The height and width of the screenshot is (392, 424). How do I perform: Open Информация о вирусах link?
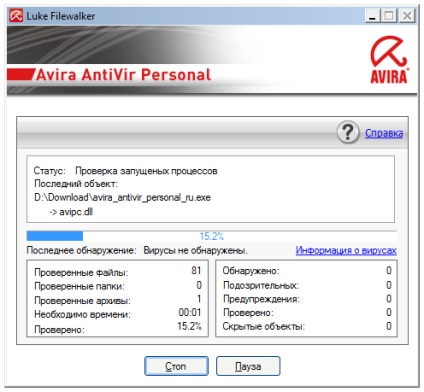(x=346, y=250)
